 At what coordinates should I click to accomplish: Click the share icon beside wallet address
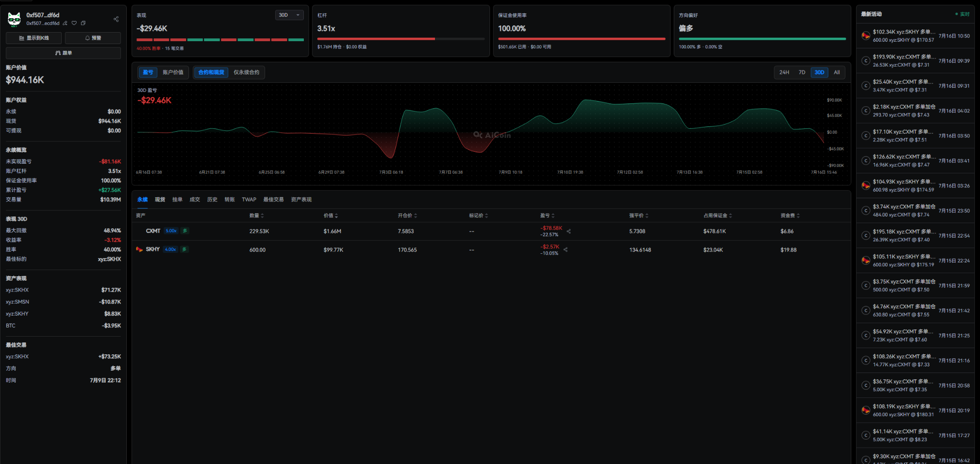pos(116,19)
